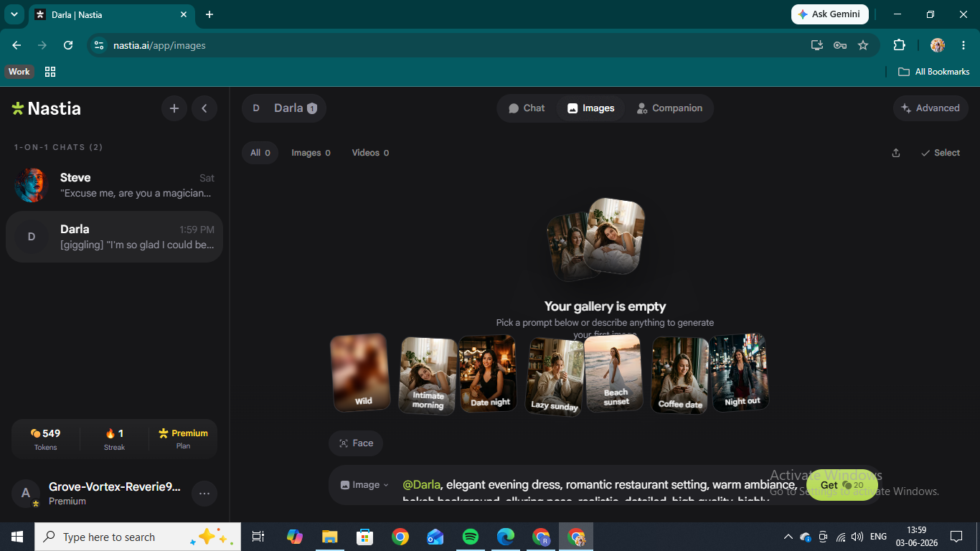Click the Face button
The height and width of the screenshot is (551, 980).
(x=356, y=443)
